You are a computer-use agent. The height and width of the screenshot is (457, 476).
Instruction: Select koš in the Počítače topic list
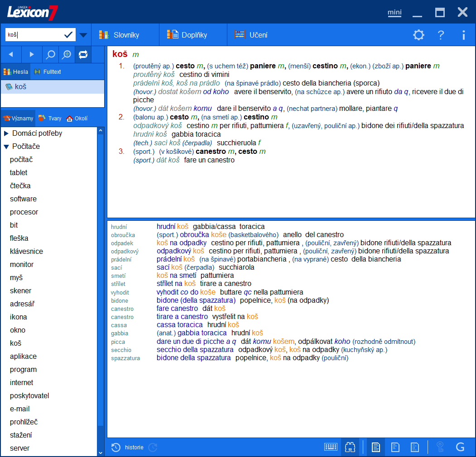point(15,343)
